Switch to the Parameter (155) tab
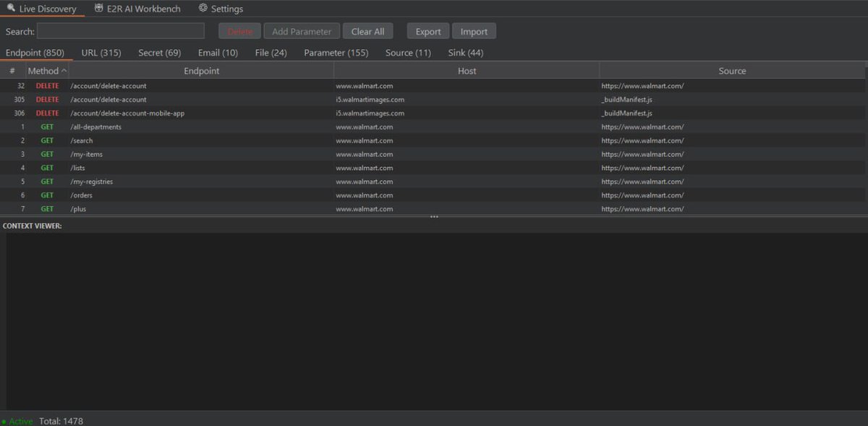Viewport: 868px width, 426px height. click(x=336, y=53)
